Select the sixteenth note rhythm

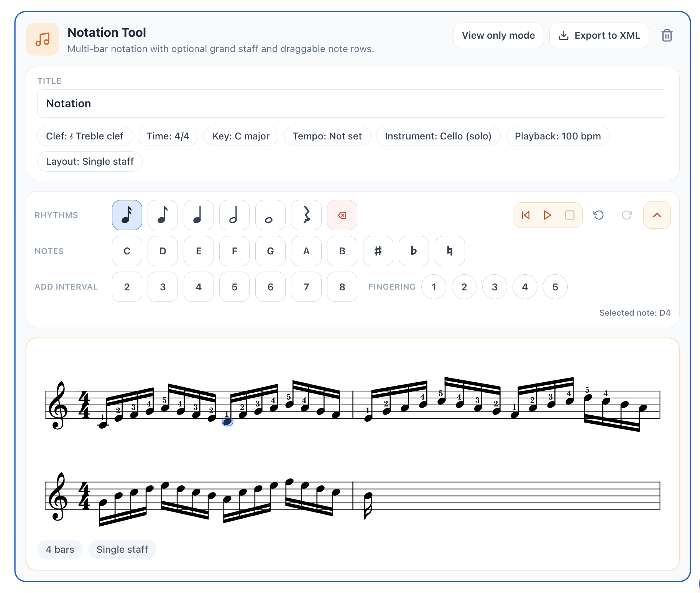127,215
